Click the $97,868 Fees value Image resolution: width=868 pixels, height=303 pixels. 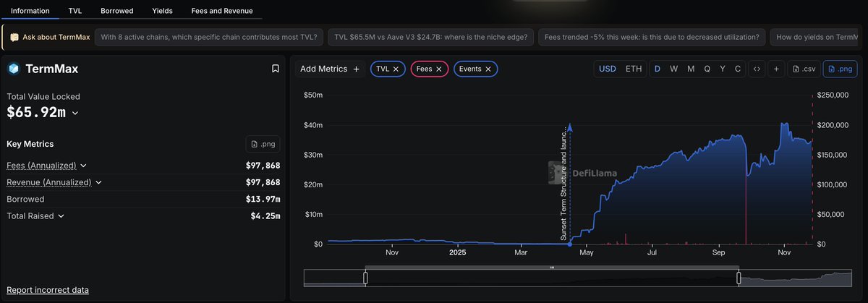tap(263, 166)
